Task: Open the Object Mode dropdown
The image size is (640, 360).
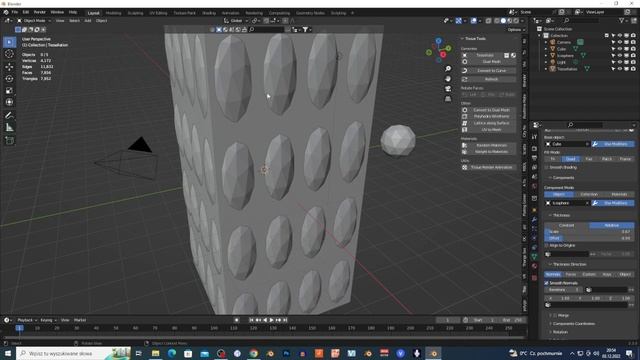Action: tap(34, 20)
